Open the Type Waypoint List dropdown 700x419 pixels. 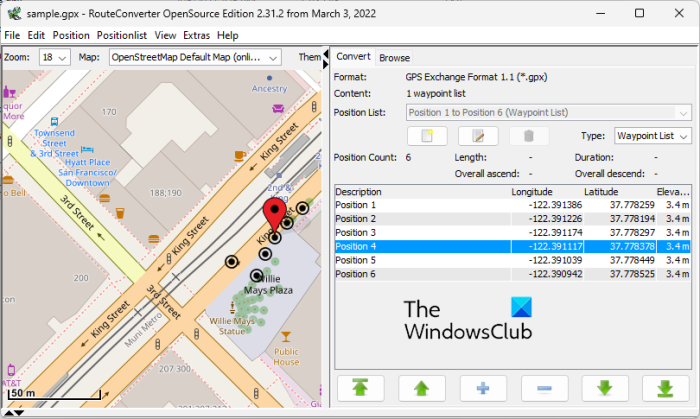[x=651, y=136]
